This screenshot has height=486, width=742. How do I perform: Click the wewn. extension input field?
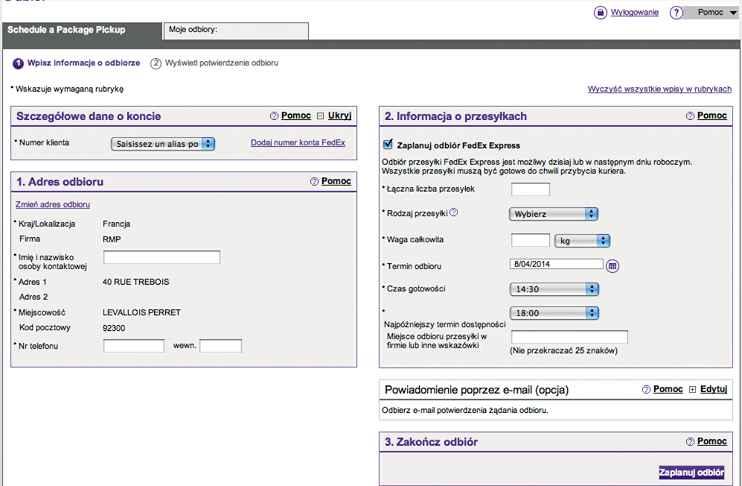[221, 346]
